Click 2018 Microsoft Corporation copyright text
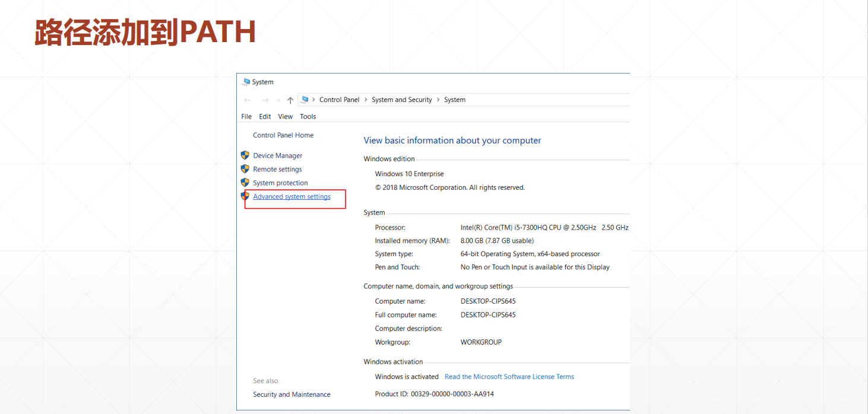 [x=449, y=187]
